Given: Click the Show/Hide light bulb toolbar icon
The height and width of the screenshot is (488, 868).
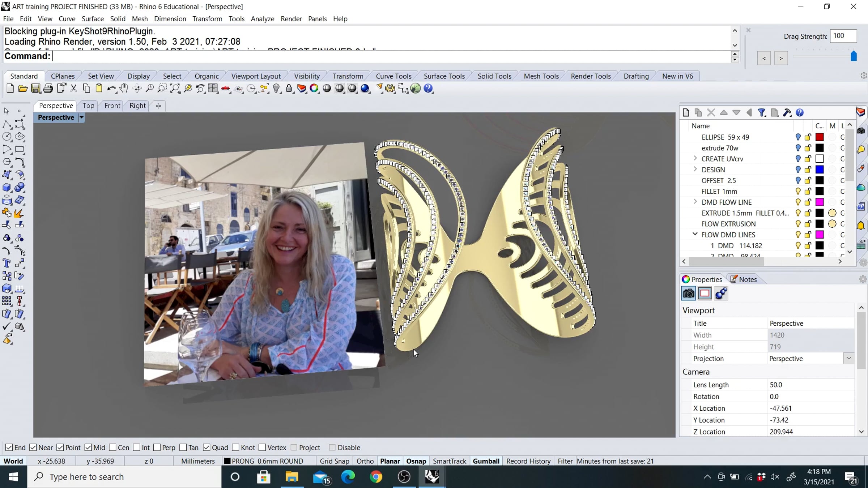Looking at the screenshot, I should point(276,89).
